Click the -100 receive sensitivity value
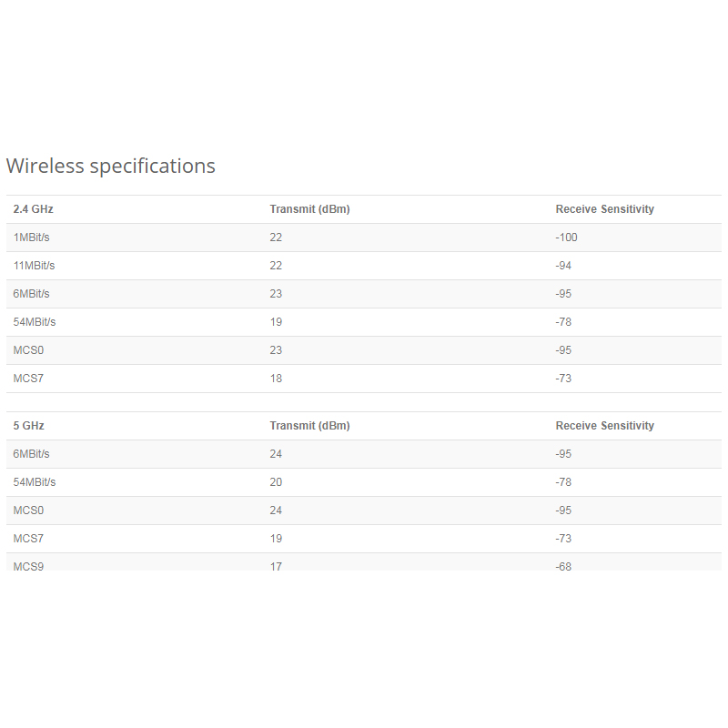The height and width of the screenshot is (728, 728). (567, 238)
